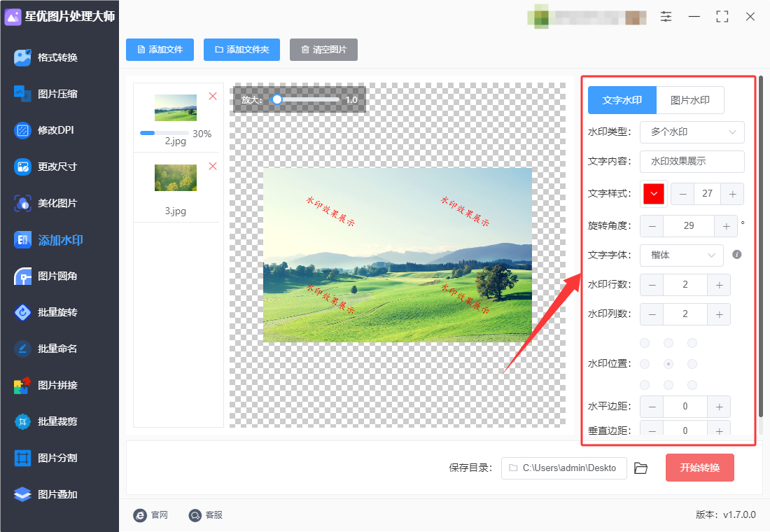Open the 图片压缩 image compression tool
The width and height of the screenshot is (770, 532).
(47, 94)
